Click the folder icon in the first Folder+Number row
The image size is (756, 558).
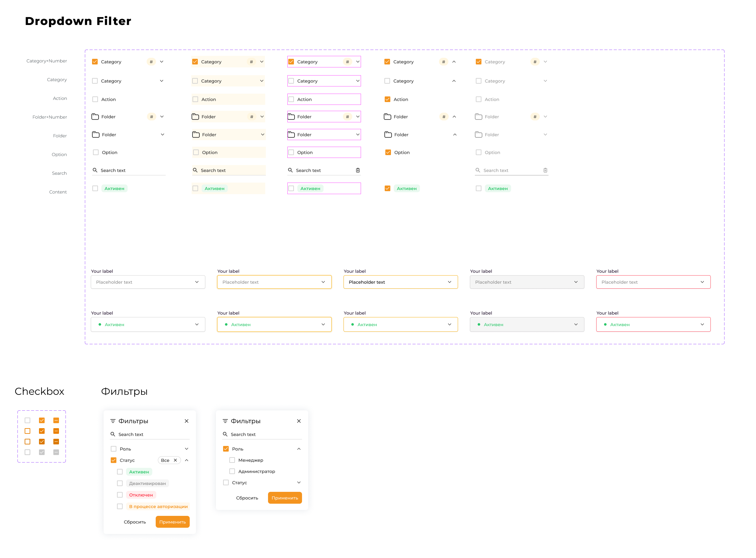click(x=95, y=116)
